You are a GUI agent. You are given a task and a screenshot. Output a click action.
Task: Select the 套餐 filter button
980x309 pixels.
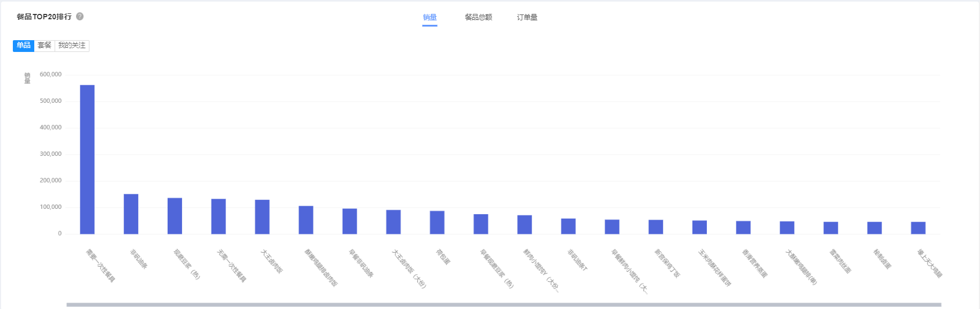point(44,46)
